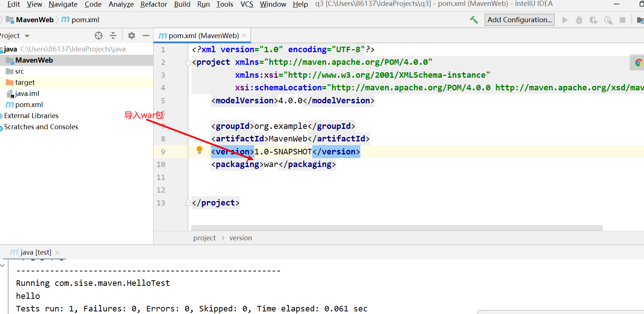Open the Edit menu
Viewport: 644px width, 314px height.
[x=14, y=4]
